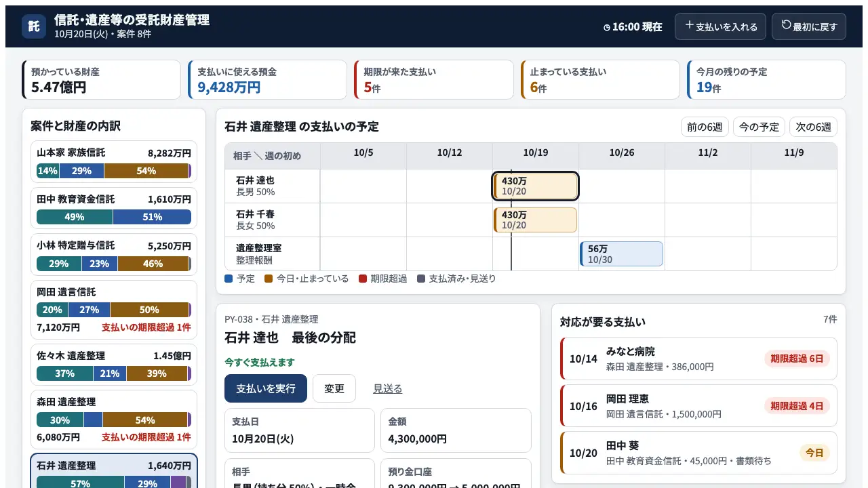
Task: Show the 前の6週 schedule
Action: [705, 127]
